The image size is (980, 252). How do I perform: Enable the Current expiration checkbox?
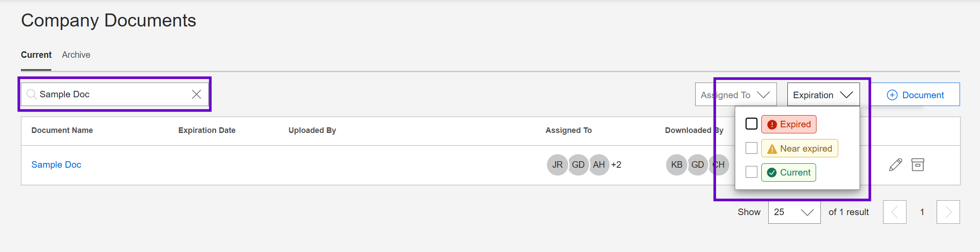tap(751, 172)
